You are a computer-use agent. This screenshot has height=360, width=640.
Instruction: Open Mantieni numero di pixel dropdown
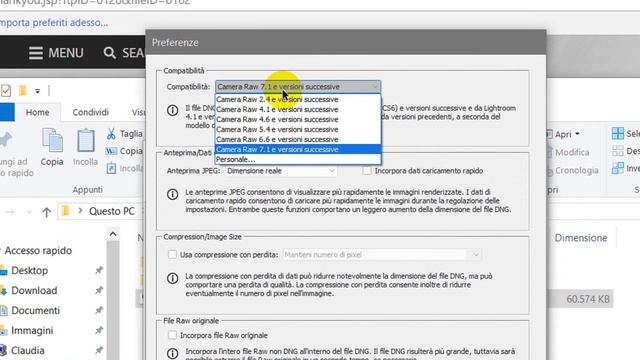(x=381, y=255)
